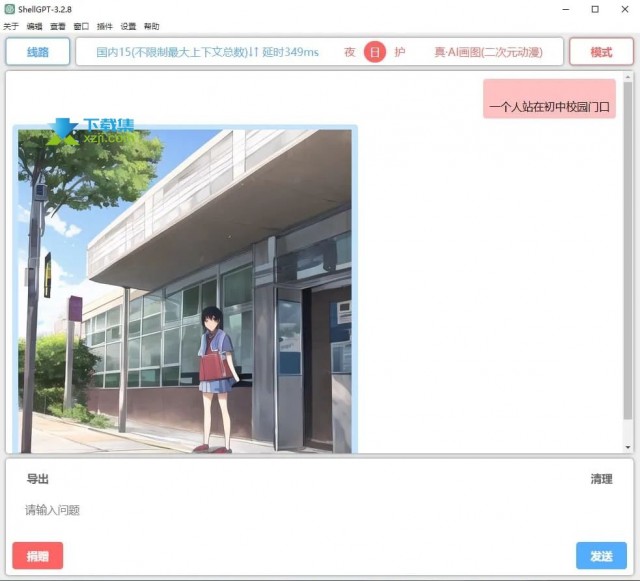The height and width of the screenshot is (581, 640).
Task: Click the generated anime schoolgirl image
Action: [x=185, y=290]
